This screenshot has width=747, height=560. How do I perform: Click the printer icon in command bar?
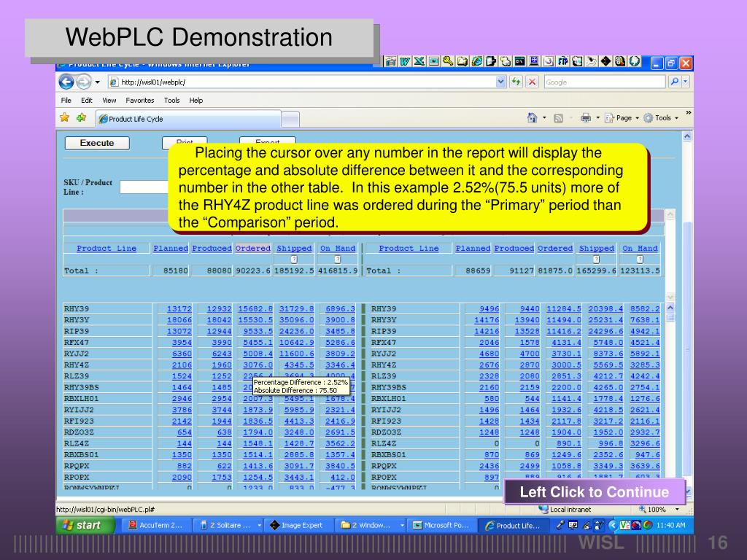(586, 118)
